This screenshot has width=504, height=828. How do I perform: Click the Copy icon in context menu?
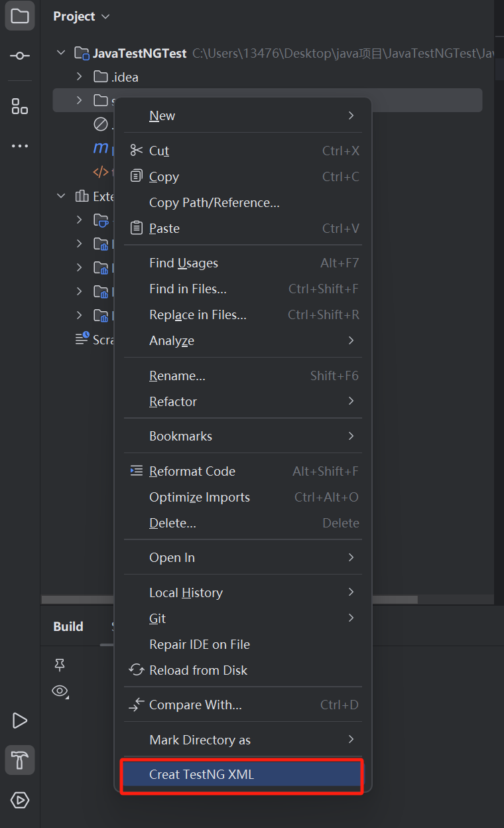click(x=137, y=176)
